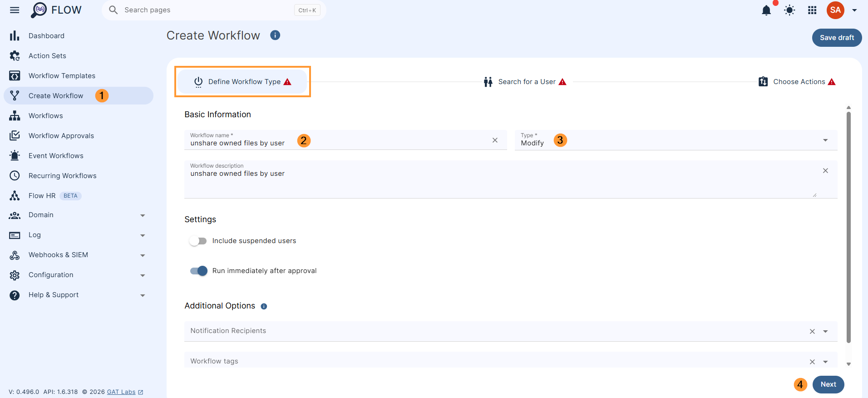Viewport: 868px width, 398px height.
Task: Go to Search for a User step
Action: [x=525, y=82]
